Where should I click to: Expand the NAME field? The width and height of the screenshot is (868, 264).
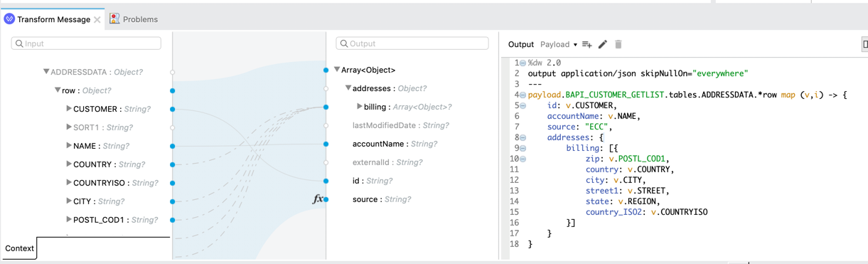(x=69, y=146)
